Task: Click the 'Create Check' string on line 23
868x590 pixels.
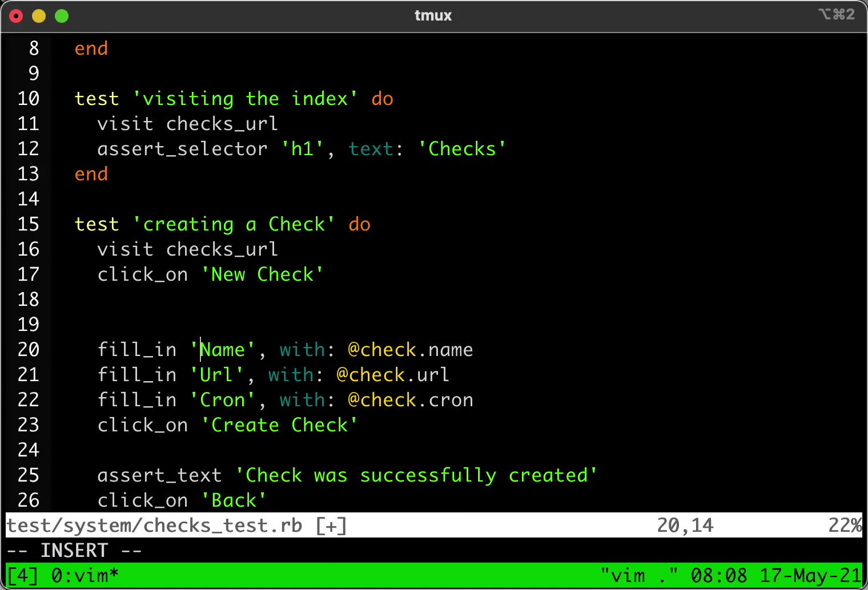Action: click(279, 425)
